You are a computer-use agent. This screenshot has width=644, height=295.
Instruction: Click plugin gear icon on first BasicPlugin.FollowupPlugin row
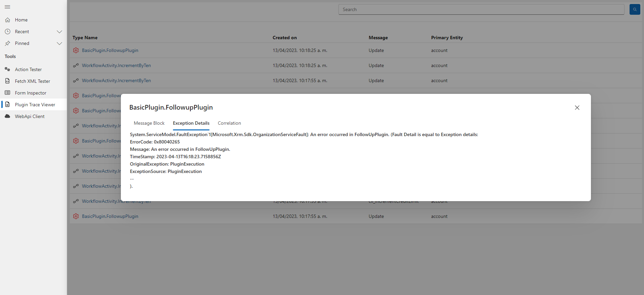click(x=76, y=50)
